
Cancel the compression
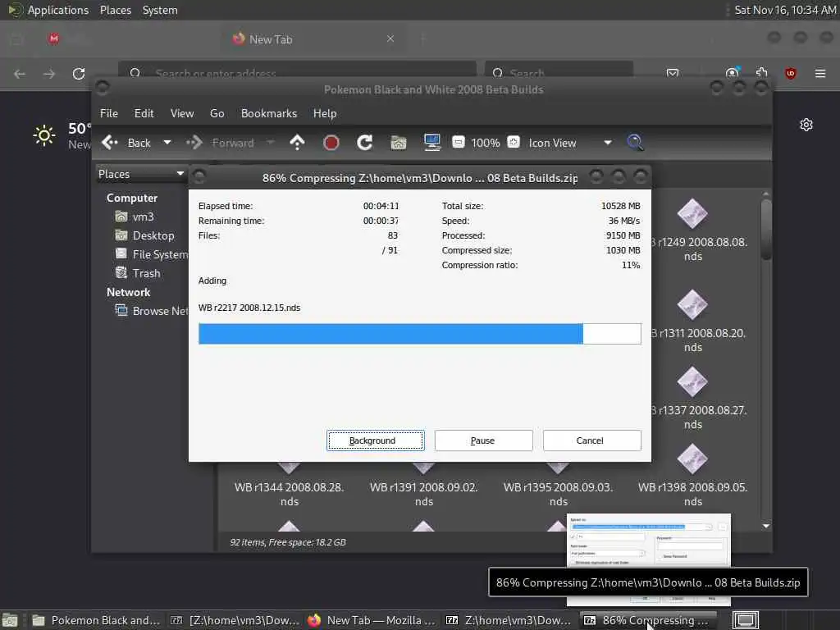tap(591, 441)
